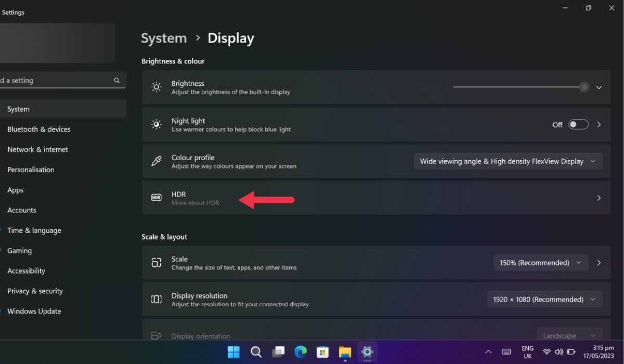Image resolution: width=624 pixels, height=364 pixels.
Task: Click the HDR badge icon
Action: (156, 198)
